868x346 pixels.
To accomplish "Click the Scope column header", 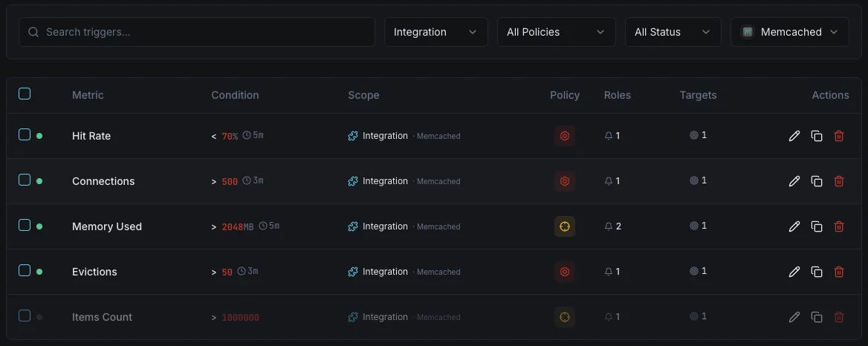I will pos(363,95).
